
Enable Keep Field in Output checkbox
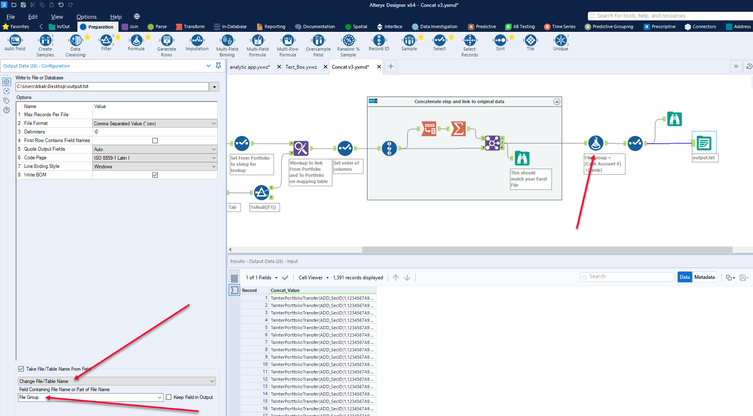tap(169, 398)
